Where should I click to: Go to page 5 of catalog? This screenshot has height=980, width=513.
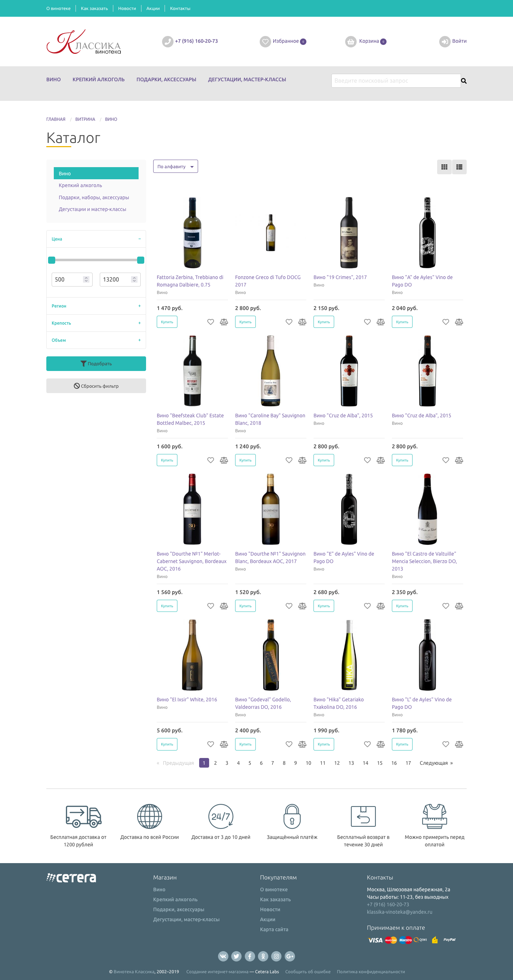[x=249, y=763]
